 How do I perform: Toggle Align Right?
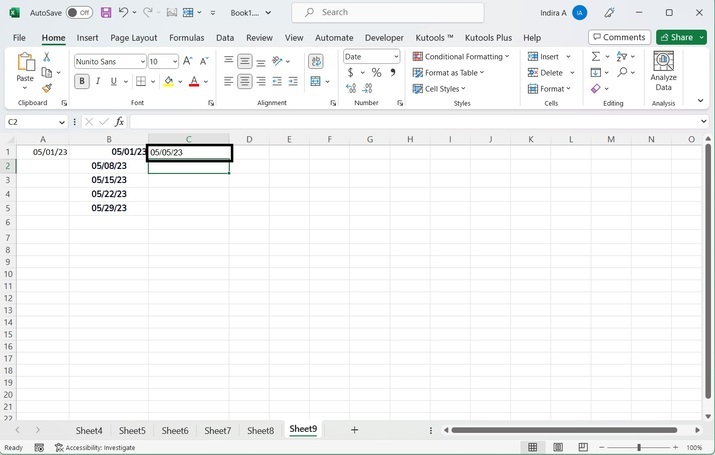[261, 81]
